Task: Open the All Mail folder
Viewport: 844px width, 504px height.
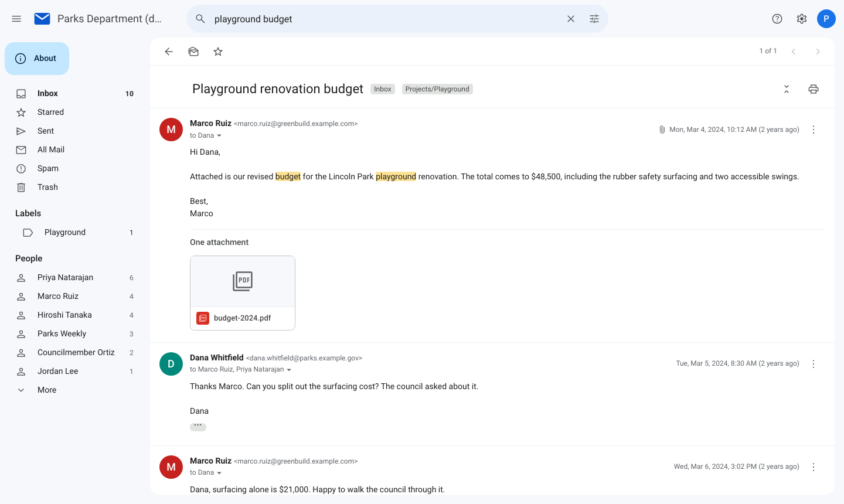Action: 75,149
